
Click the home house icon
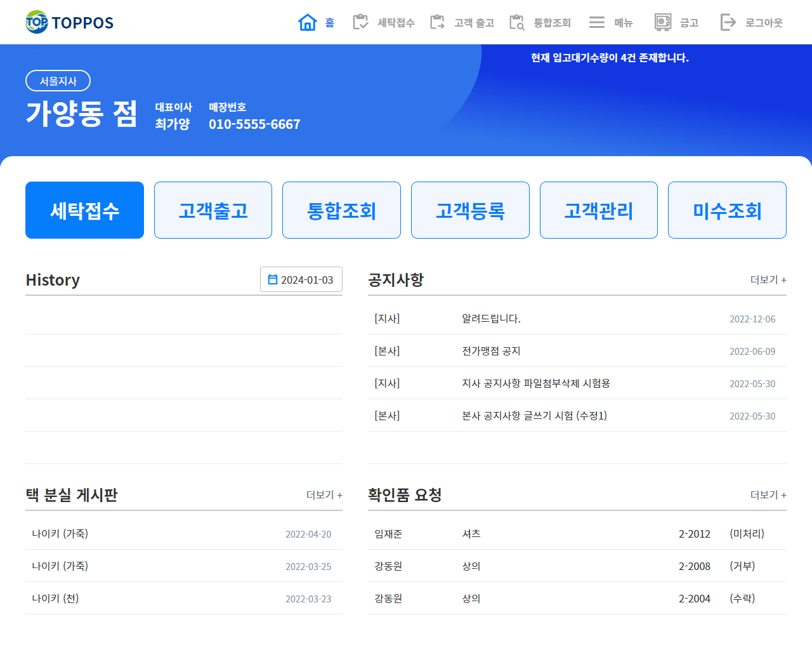pyautogui.click(x=308, y=22)
